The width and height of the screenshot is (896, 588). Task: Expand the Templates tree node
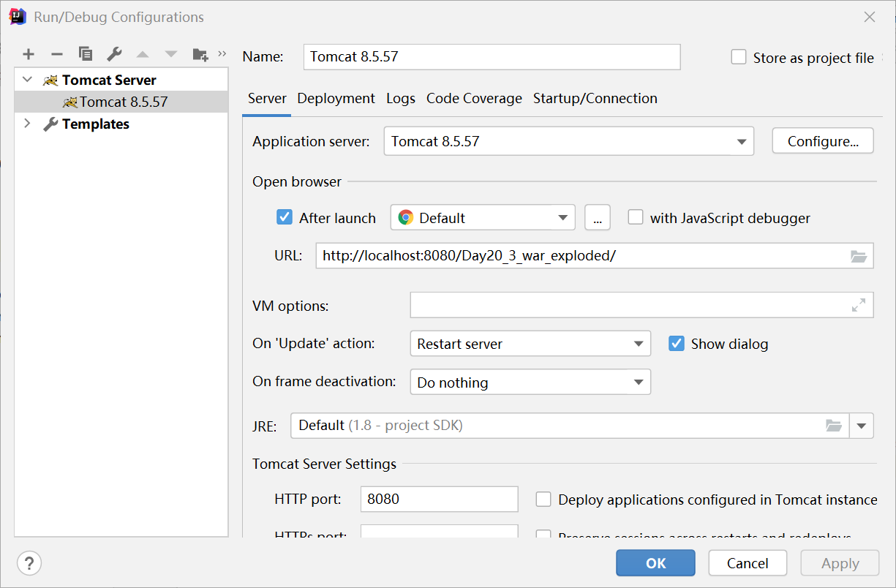tap(28, 124)
